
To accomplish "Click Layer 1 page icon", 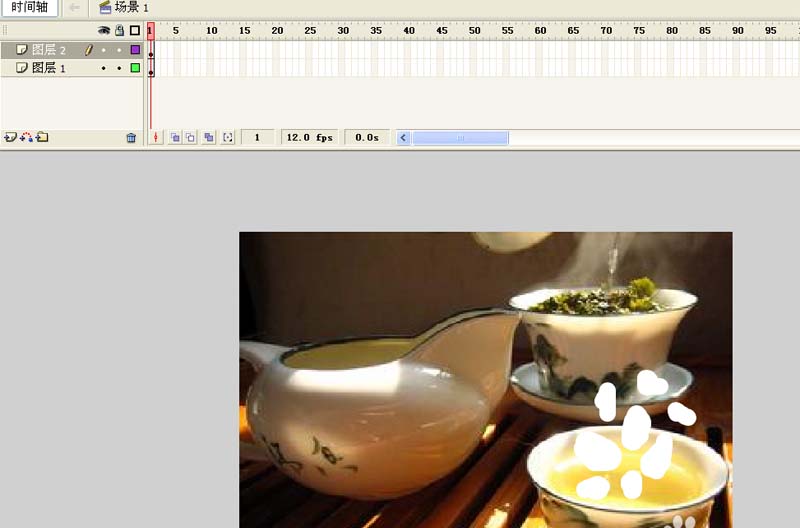I will pyautogui.click(x=21, y=67).
